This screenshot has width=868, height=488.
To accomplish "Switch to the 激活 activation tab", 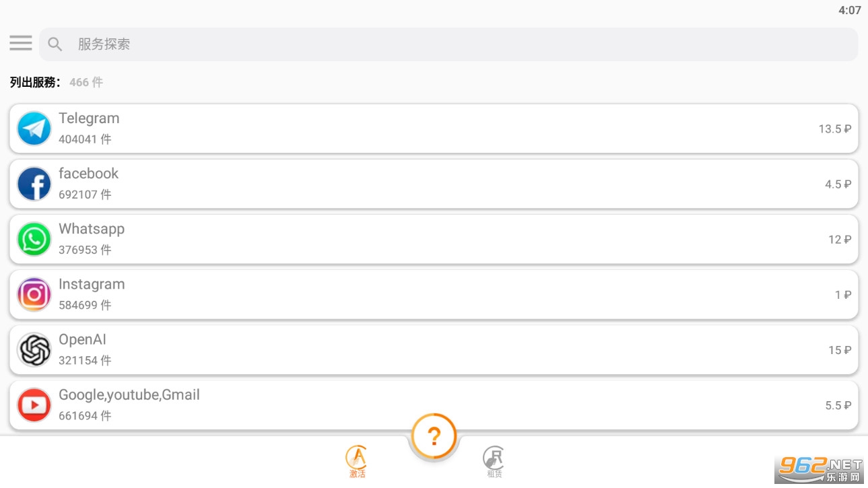I will [x=357, y=462].
